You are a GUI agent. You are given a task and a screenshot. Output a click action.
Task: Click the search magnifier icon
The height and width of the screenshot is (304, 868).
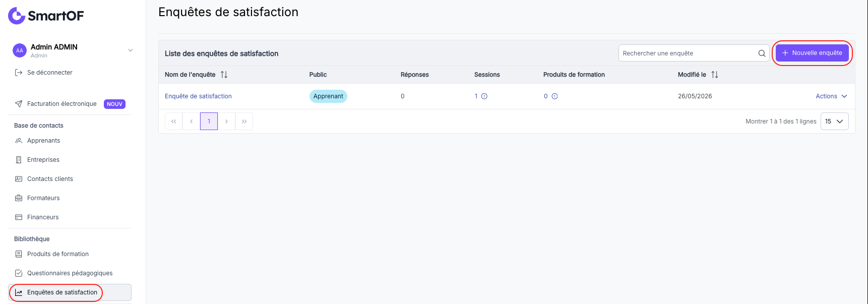click(x=762, y=53)
